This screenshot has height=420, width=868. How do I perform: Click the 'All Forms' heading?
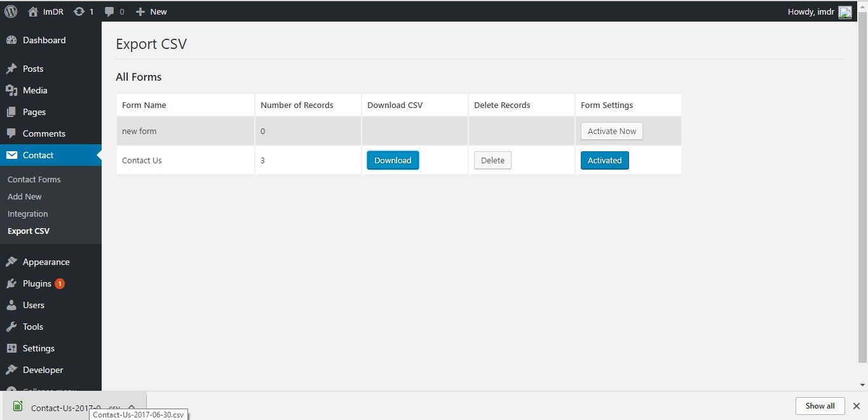tap(139, 77)
